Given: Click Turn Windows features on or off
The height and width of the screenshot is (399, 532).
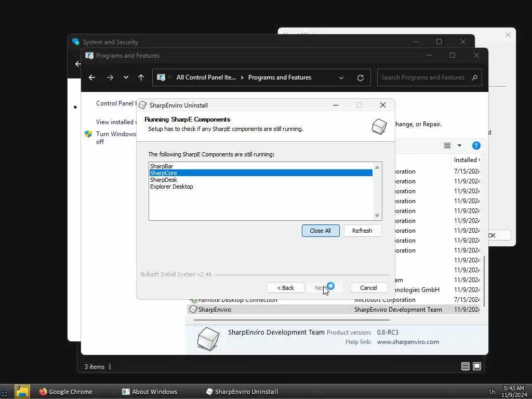Looking at the screenshot, I should (116, 138).
